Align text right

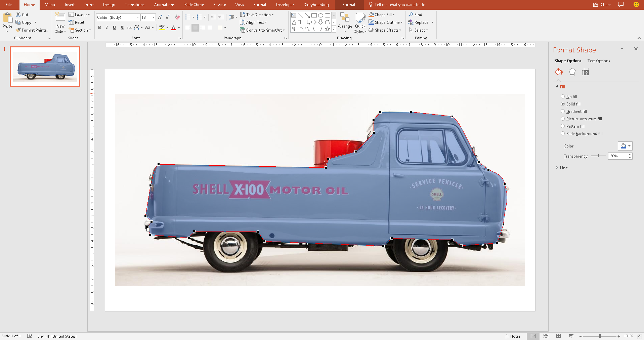point(202,28)
